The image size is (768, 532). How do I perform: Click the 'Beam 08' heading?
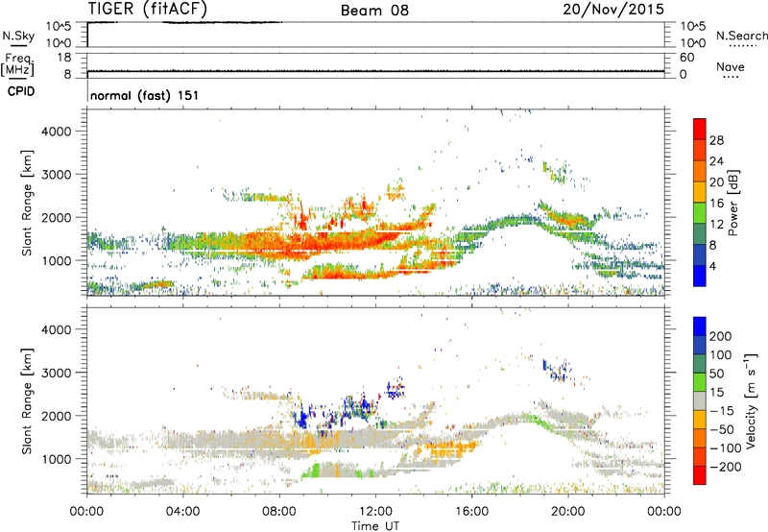(x=374, y=11)
